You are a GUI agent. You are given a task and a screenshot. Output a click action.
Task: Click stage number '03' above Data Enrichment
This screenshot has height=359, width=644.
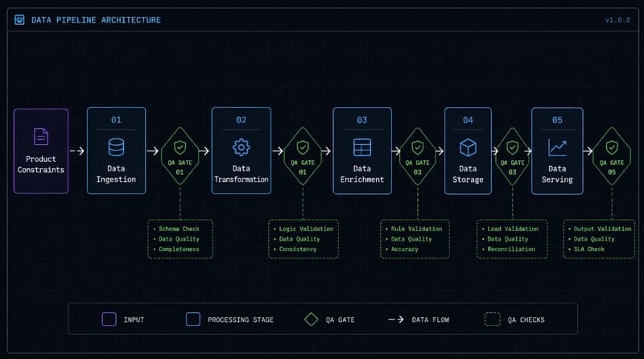point(361,120)
